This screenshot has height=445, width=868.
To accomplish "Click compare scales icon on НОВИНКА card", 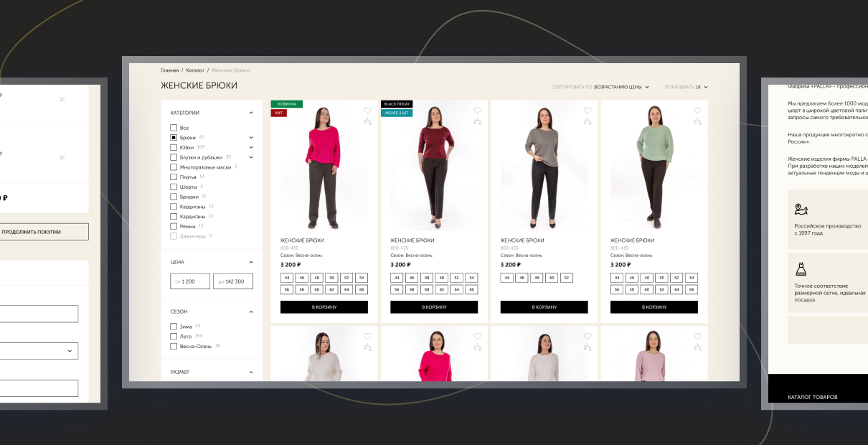I will (367, 121).
